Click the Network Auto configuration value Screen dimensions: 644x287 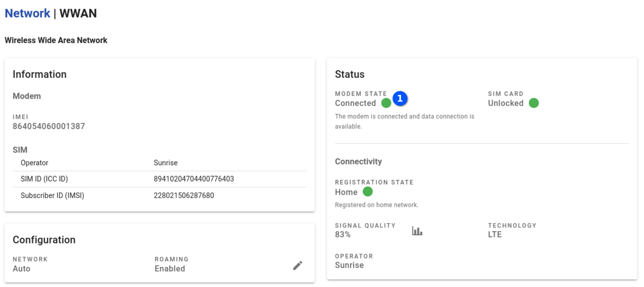(22, 268)
